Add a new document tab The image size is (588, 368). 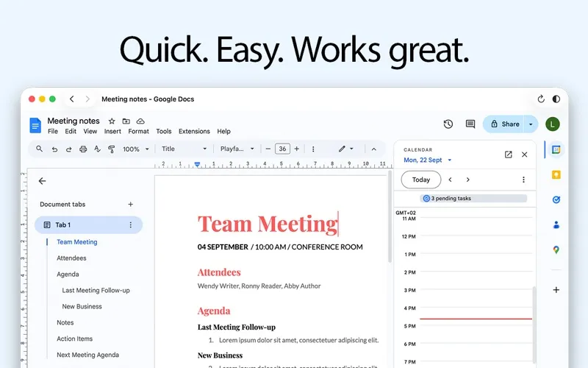131,205
